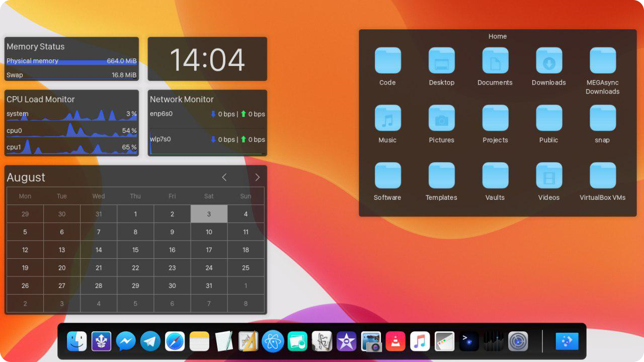Select August 10 in the calendar
Screen dimensions: 644x362
tap(209, 232)
